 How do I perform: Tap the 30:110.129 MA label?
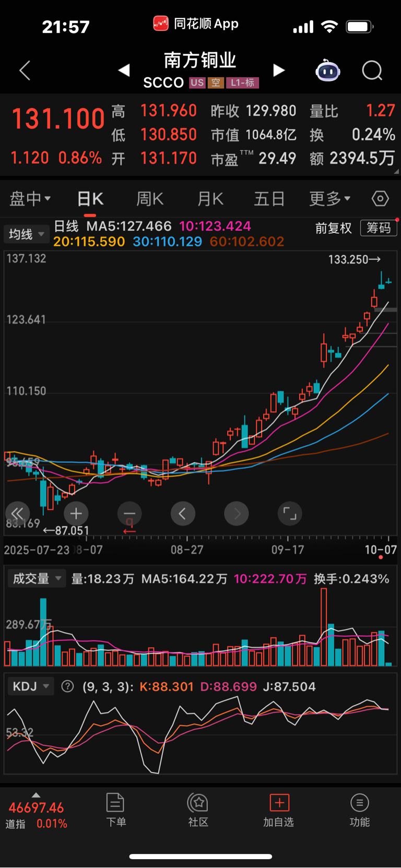(x=168, y=242)
